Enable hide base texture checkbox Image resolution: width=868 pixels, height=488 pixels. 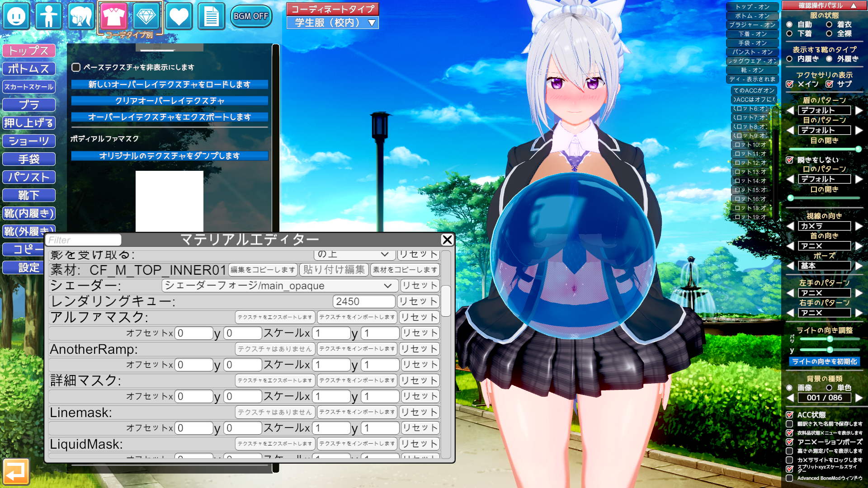pos(76,67)
